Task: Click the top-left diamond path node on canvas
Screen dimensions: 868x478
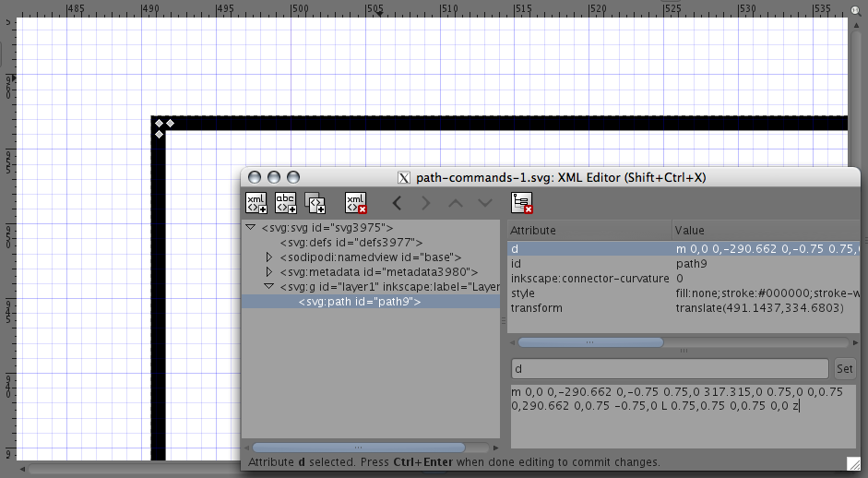Action: pos(160,123)
